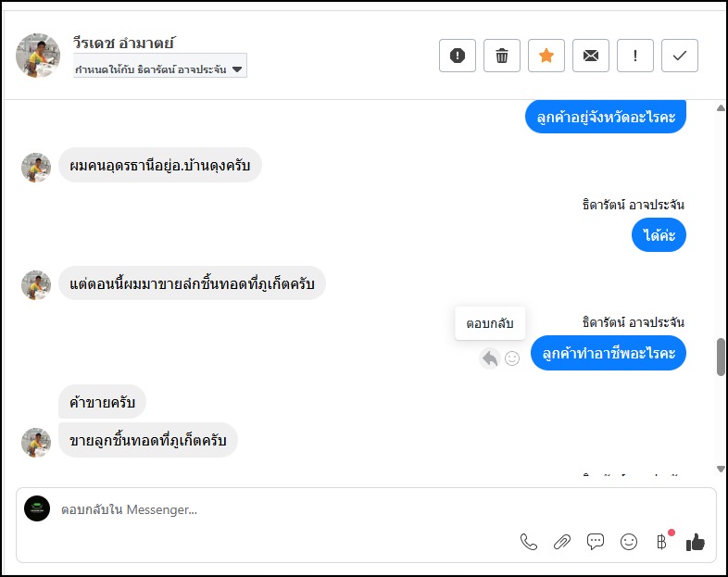Click the phone call icon
Screen dimensions: 728x577
coord(529,542)
